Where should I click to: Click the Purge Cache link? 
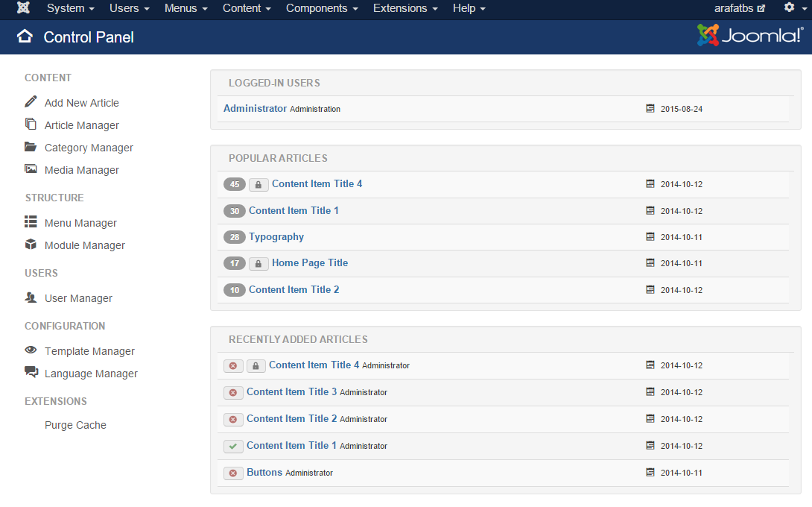(75, 425)
